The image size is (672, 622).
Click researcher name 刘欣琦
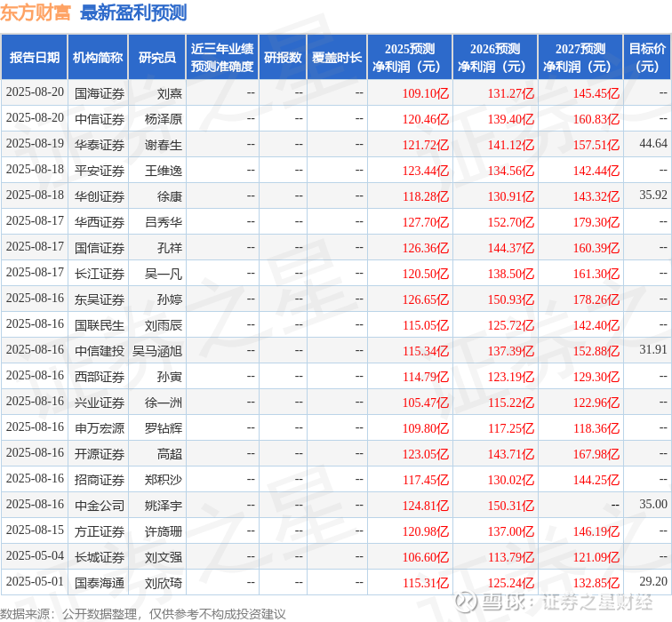pos(164,583)
